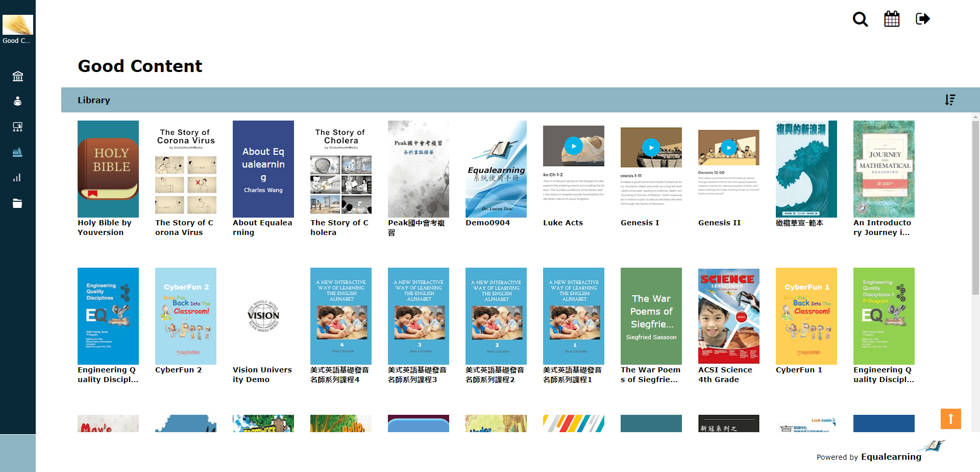The width and height of the screenshot is (980, 472).
Task: Open 美式英語基礎發音 course 2 cover
Action: (496, 316)
